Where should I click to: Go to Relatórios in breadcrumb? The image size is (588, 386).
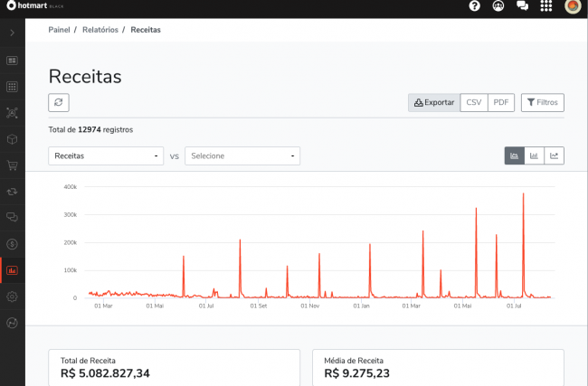pyautogui.click(x=101, y=30)
